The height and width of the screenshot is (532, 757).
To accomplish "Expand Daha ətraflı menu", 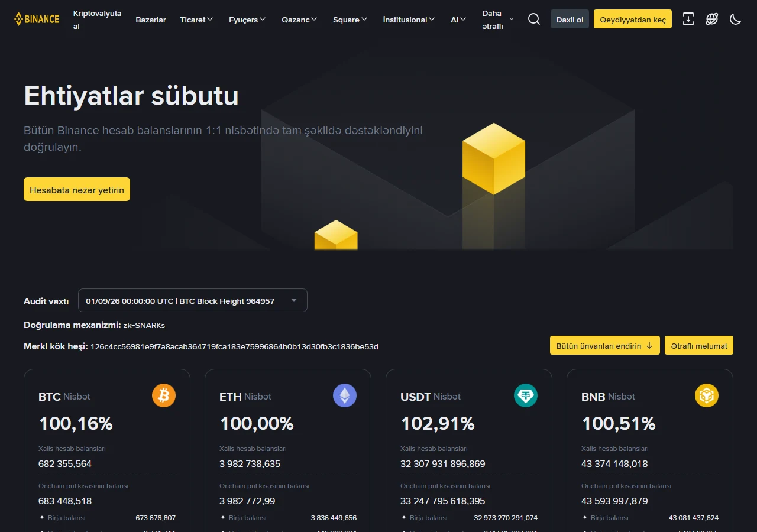I will pyautogui.click(x=498, y=20).
